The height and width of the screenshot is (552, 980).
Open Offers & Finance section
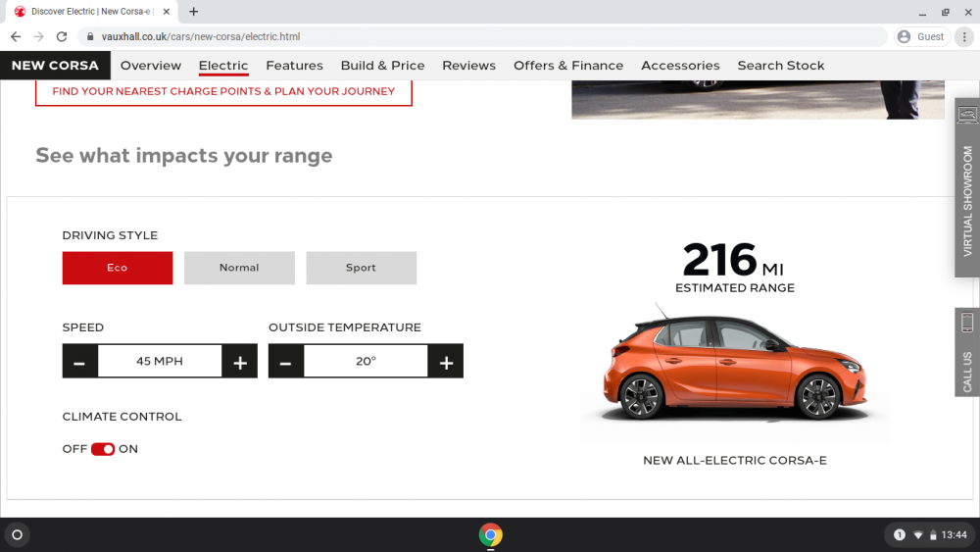click(568, 66)
